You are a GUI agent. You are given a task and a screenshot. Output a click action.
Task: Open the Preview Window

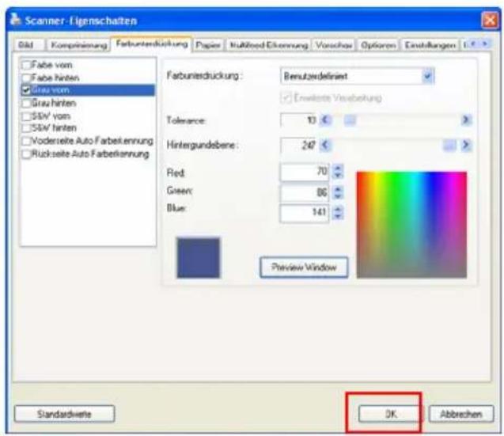pos(304,267)
